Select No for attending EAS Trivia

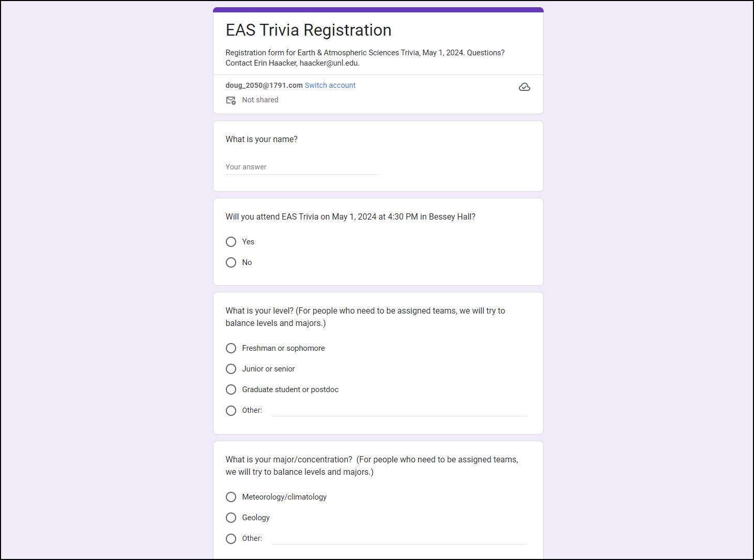point(231,262)
